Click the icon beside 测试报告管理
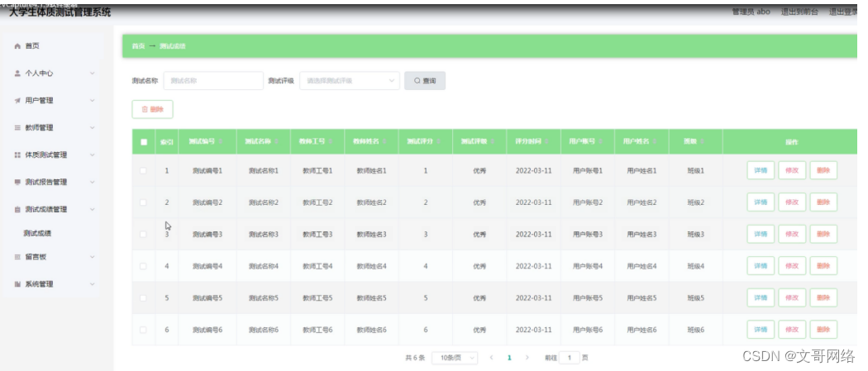Screen dimensions: 868x371 click(17, 182)
